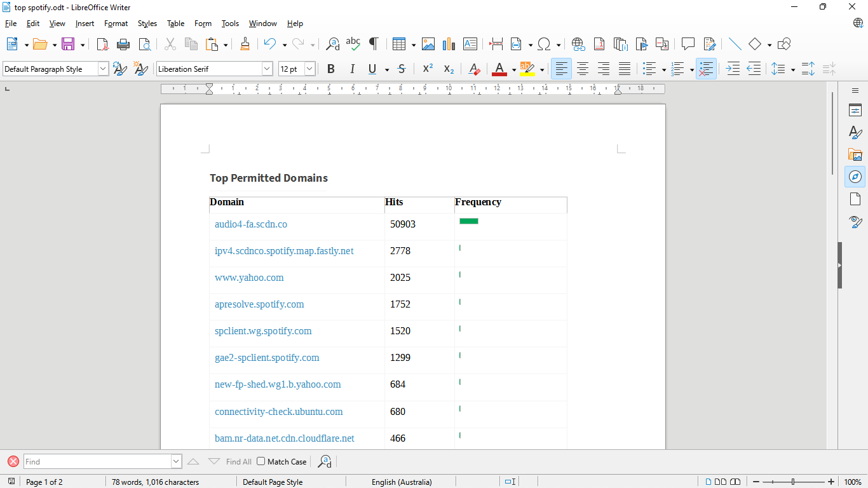Click Clone Formatting paintbrush
The height and width of the screenshot is (488, 868).
[245, 44]
